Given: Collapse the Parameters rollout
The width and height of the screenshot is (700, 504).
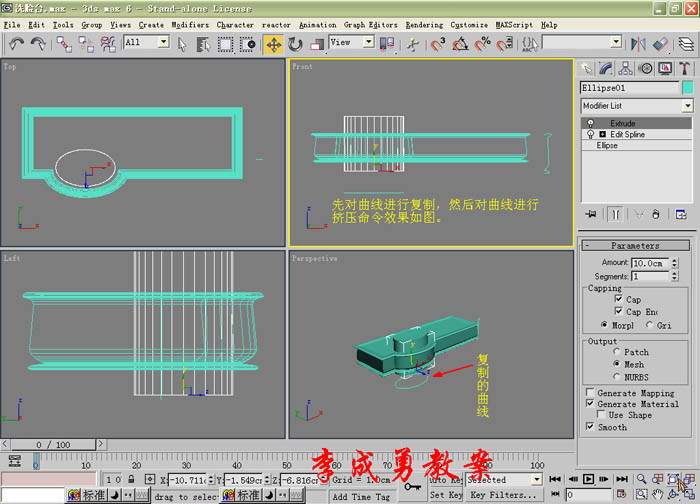Looking at the screenshot, I should (635, 246).
